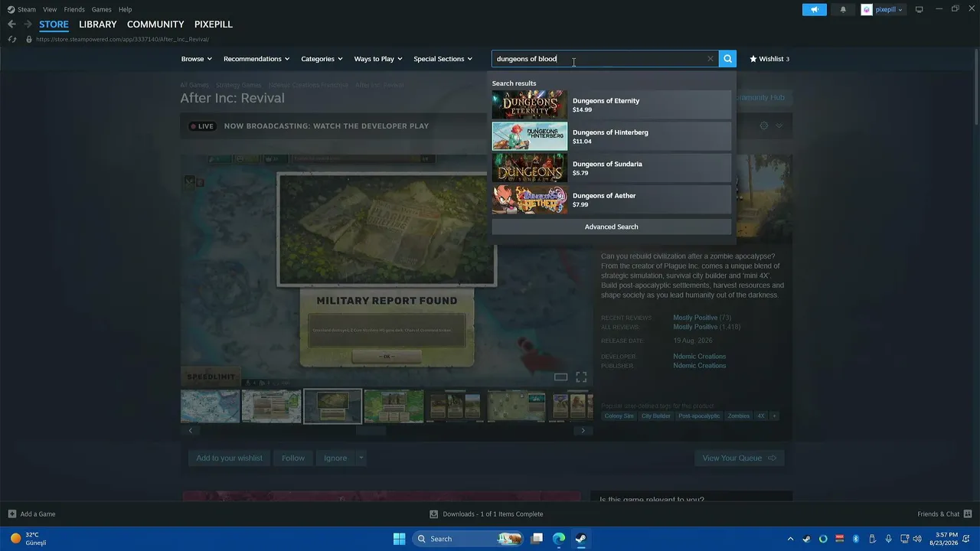Image resolution: width=980 pixels, height=551 pixels.
Task: Expand the Special Sections dropdown
Action: pos(443,59)
